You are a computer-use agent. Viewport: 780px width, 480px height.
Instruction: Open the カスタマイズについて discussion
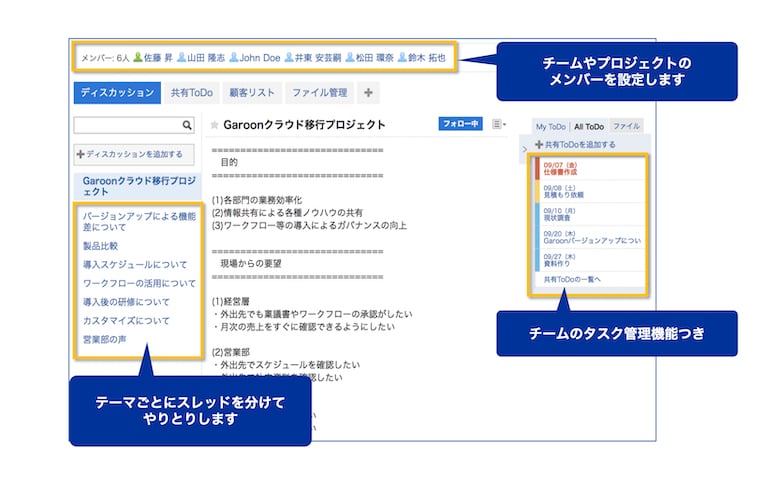126,321
